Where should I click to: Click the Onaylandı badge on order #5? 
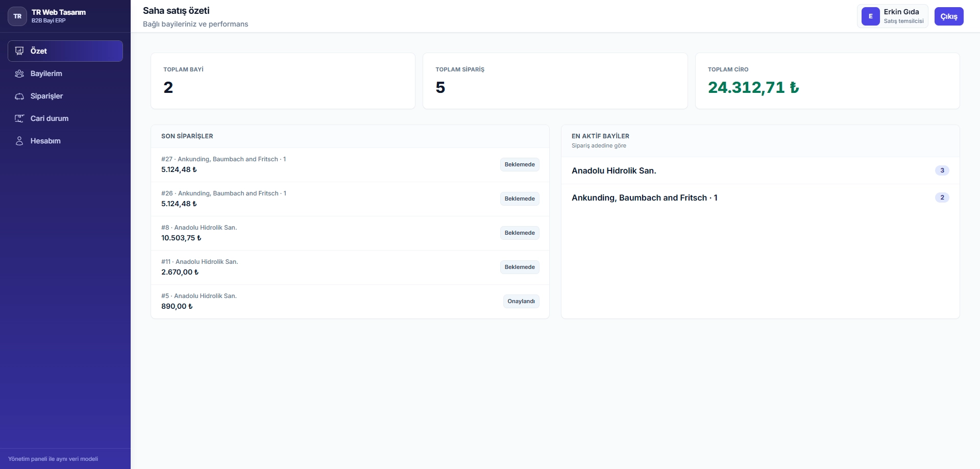coord(521,301)
